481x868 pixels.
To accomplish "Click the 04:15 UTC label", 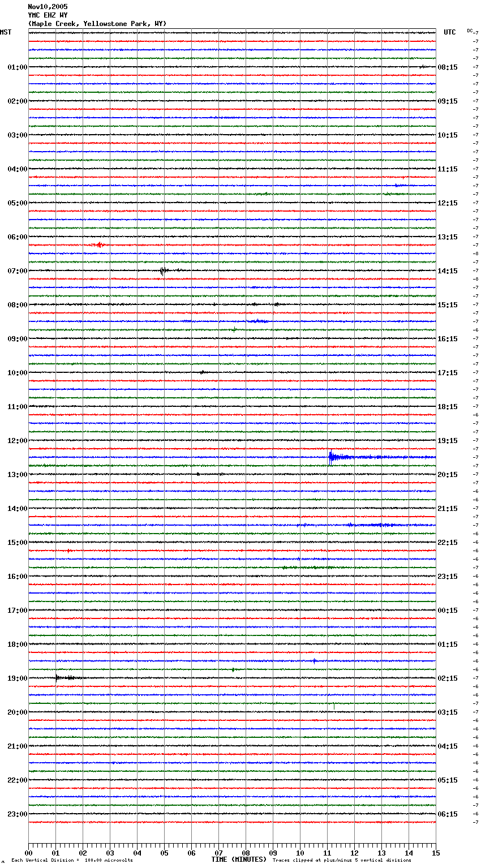I will pyautogui.click(x=448, y=746).
